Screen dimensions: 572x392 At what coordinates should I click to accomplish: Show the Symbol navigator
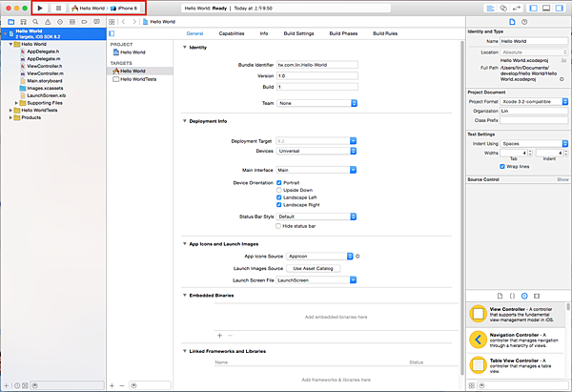tap(23, 22)
